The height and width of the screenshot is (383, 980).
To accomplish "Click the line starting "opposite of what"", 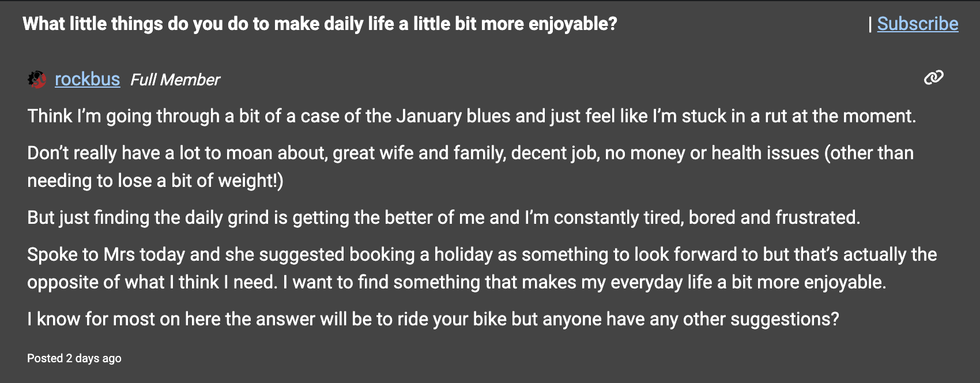I will click(456, 282).
